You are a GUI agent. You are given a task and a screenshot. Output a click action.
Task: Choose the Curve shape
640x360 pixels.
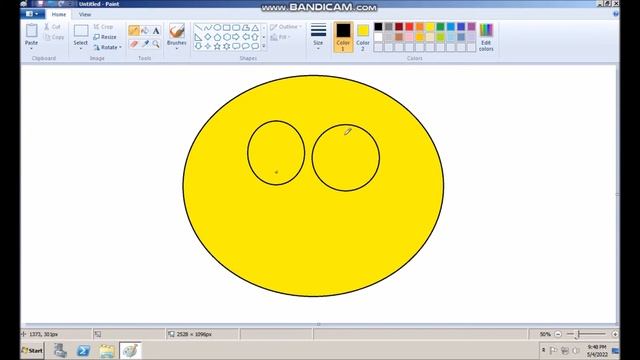pyautogui.click(x=208, y=28)
